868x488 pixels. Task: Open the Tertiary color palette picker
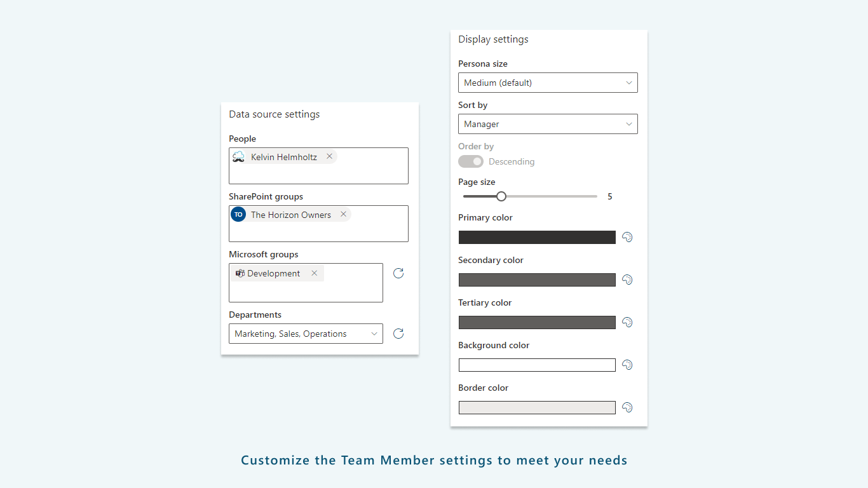pos(627,322)
